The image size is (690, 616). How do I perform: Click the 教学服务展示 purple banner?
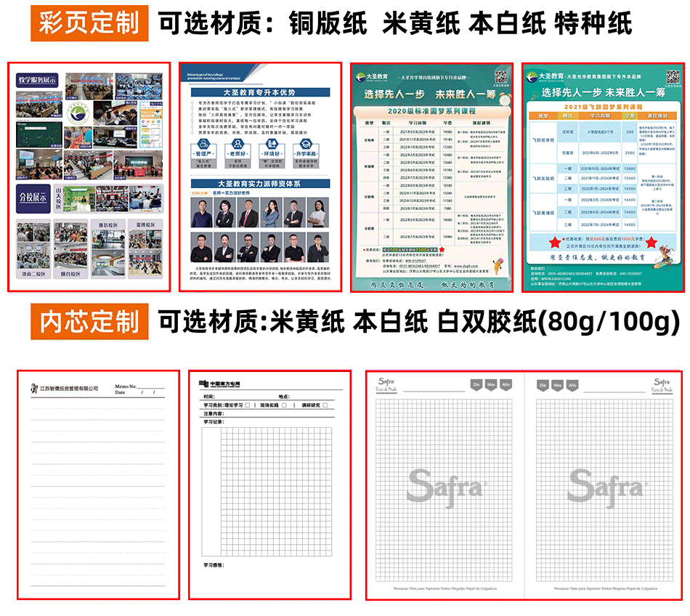tap(37, 80)
